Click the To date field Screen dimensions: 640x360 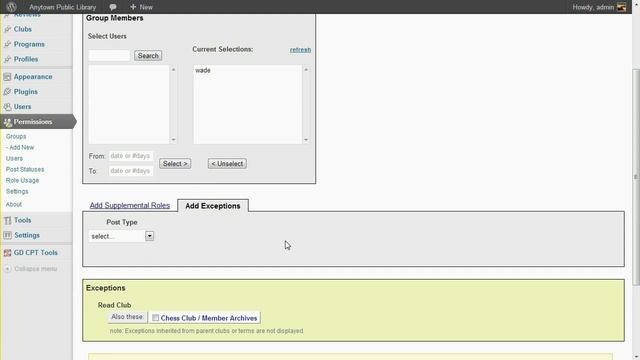[x=131, y=171]
